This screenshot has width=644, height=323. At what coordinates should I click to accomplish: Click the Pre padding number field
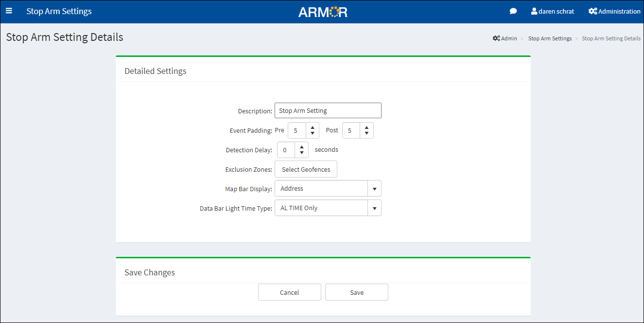[x=297, y=130]
